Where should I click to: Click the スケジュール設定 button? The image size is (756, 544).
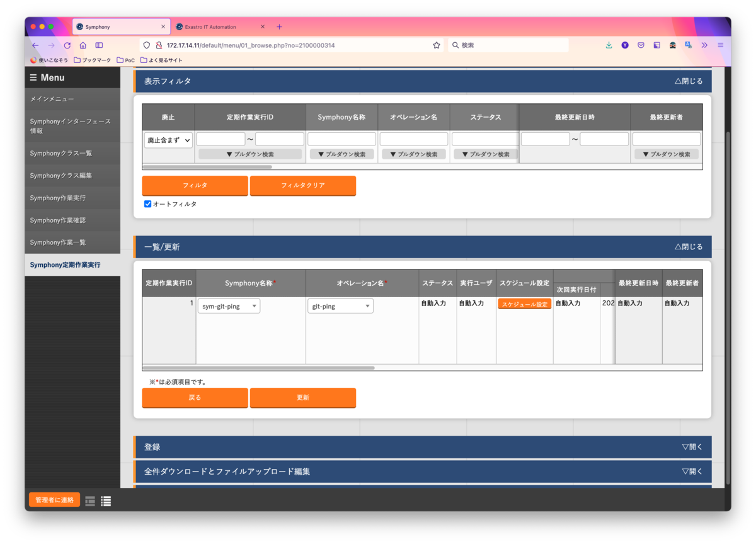coord(525,303)
